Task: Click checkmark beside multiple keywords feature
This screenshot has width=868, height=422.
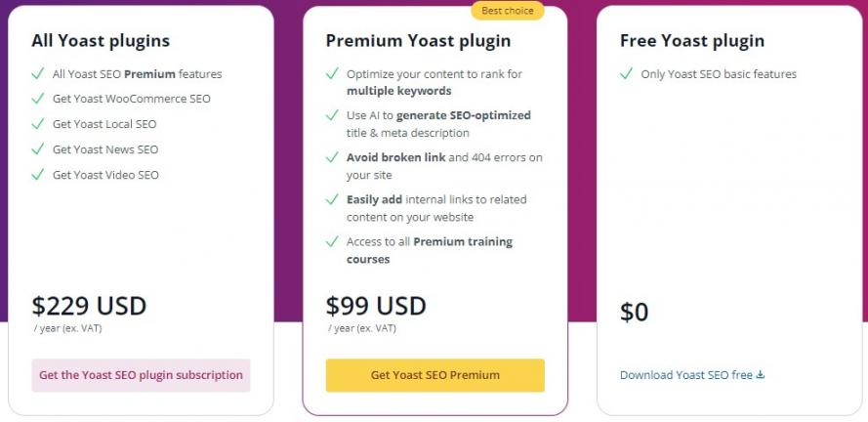Action: [332, 73]
